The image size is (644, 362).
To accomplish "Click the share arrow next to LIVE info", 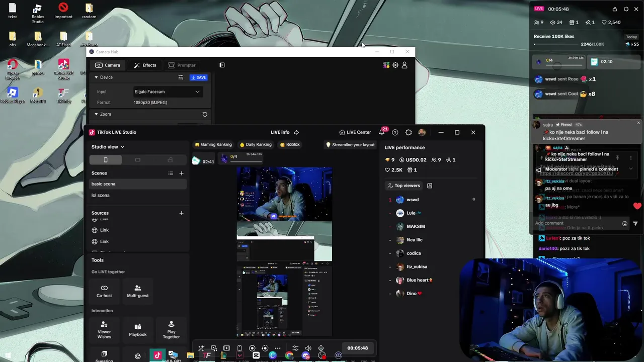I will tap(296, 132).
